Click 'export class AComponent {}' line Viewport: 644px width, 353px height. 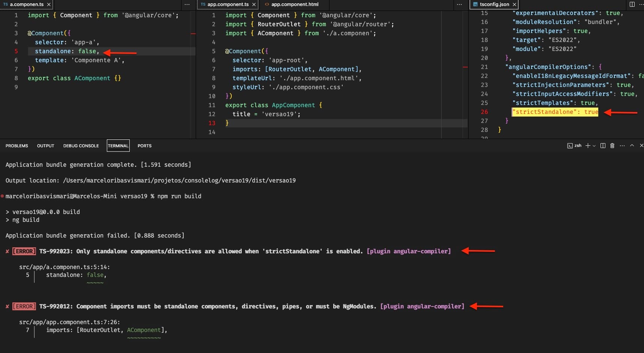pos(74,78)
